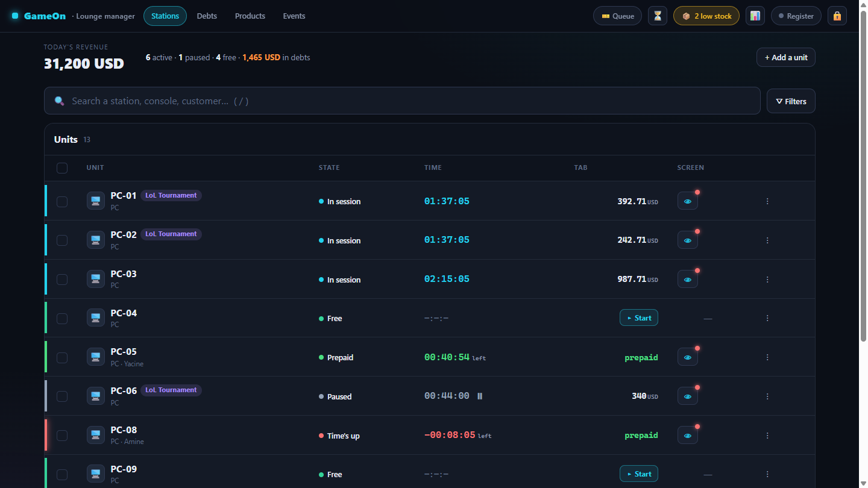
Task: Tick the PC-03 row checkbox
Action: (x=62, y=280)
